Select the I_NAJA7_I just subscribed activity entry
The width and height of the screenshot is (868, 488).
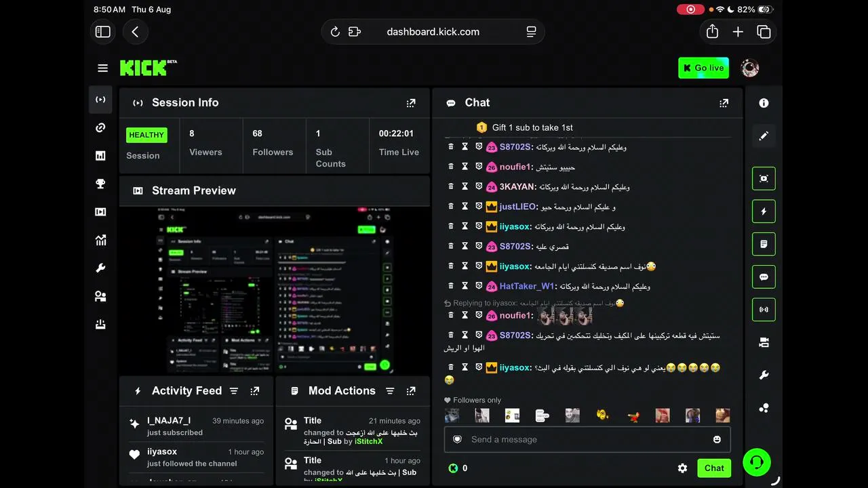click(196, 426)
